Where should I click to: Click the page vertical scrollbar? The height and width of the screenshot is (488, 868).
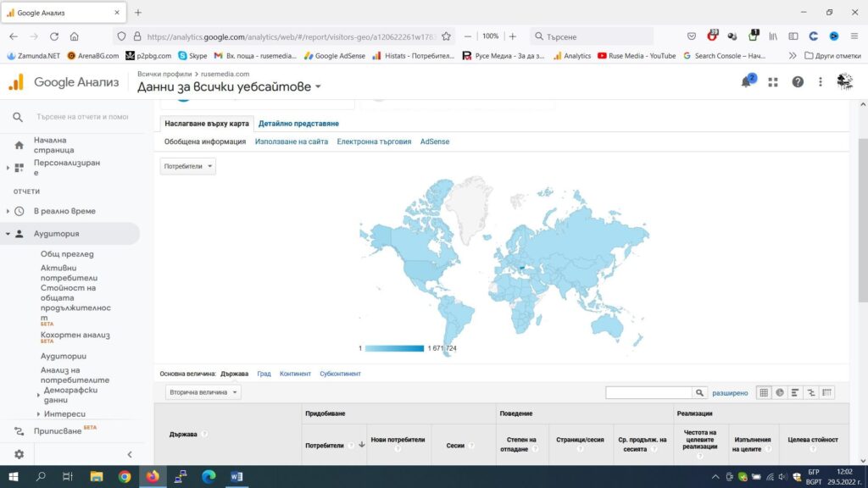click(x=863, y=220)
